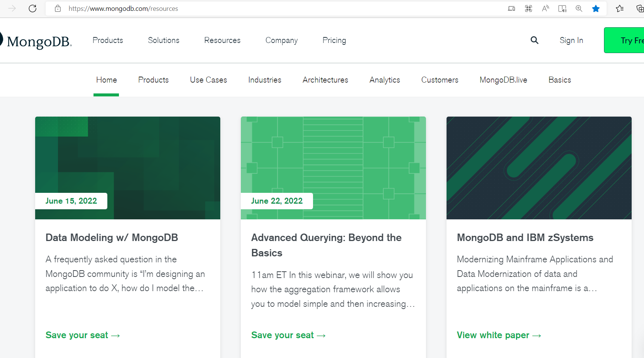Open the immersive reader icon

pos(562,8)
